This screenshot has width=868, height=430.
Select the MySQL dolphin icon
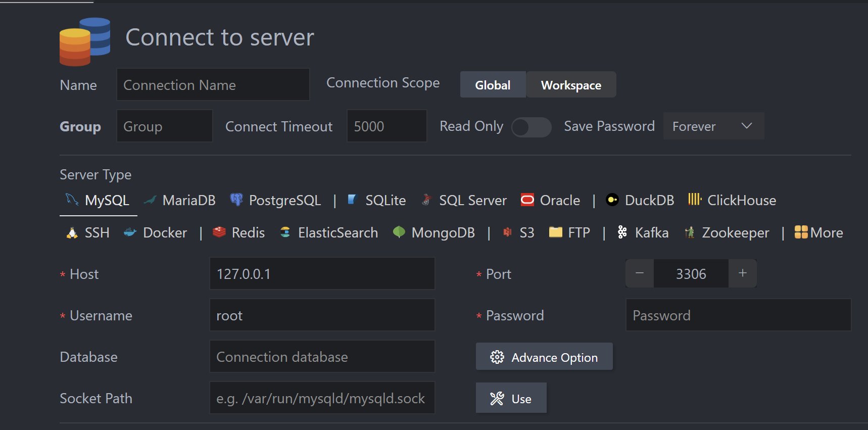(72, 200)
